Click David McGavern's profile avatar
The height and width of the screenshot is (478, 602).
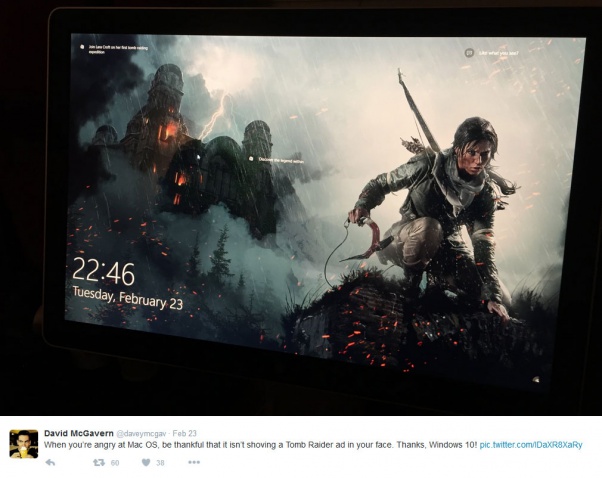pyautogui.click(x=23, y=444)
